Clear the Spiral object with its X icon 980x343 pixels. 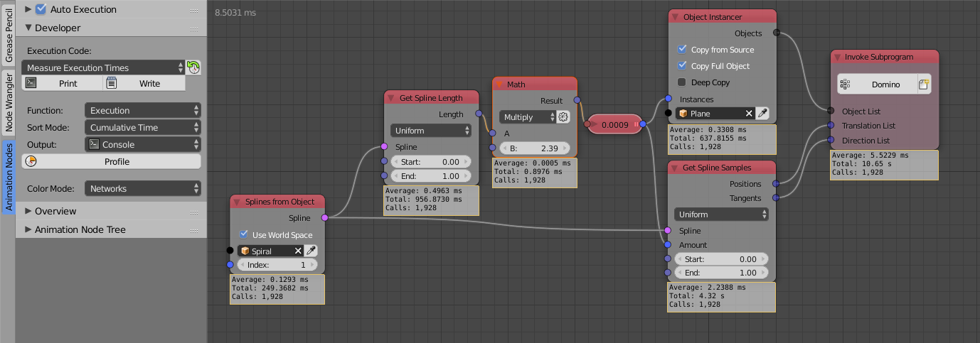(x=298, y=251)
